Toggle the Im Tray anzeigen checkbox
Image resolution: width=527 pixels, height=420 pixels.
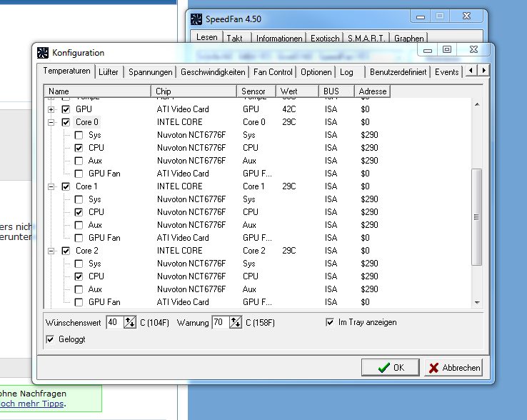[330, 322]
